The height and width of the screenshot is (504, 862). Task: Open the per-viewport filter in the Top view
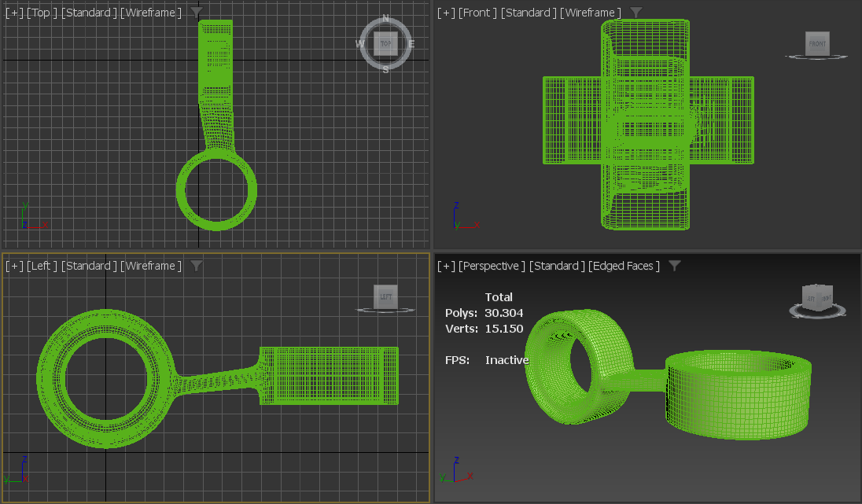pos(196,13)
